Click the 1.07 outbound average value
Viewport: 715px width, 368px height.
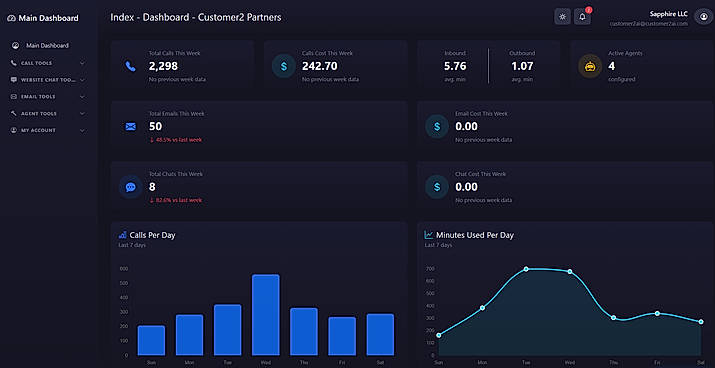click(x=522, y=66)
